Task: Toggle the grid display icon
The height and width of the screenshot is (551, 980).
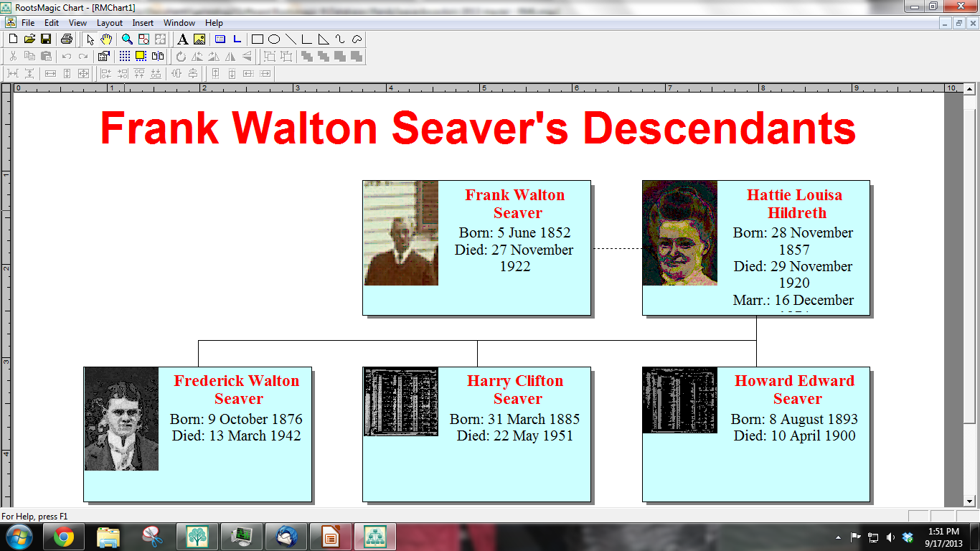Action: point(123,55)
